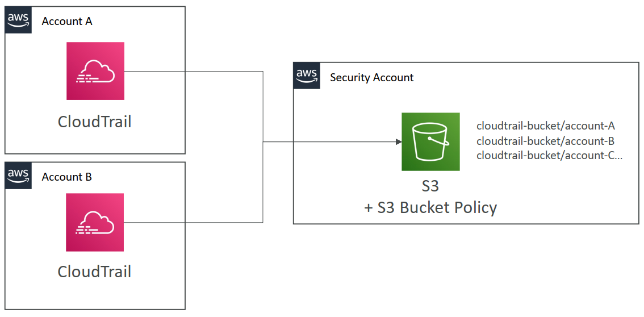Click the "Security Account" title text
Image resolution: width=644 pixels, height=317 pixels.
click(x=371, y=77)
